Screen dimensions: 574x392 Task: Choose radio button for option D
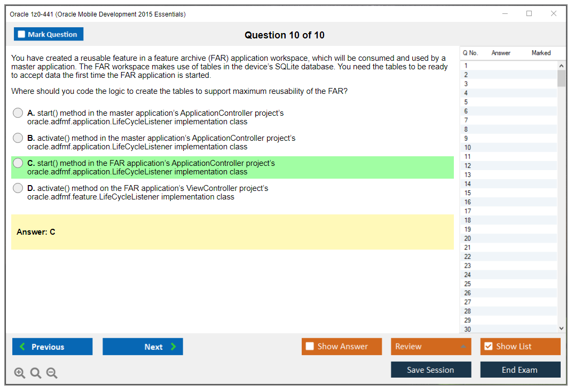pos(18,188)
